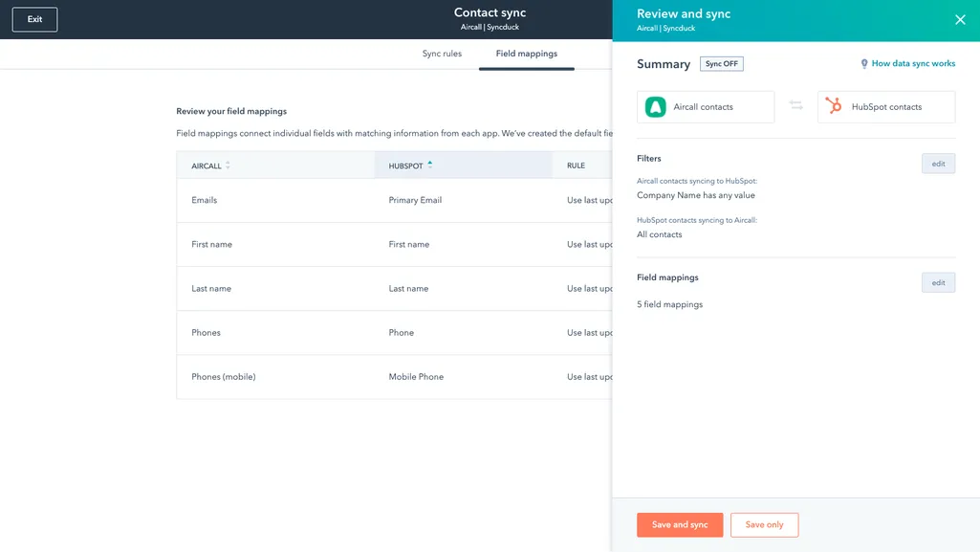Edit the Field mappings section
Viewport: 980px width, 552px height.
(938, 282)
